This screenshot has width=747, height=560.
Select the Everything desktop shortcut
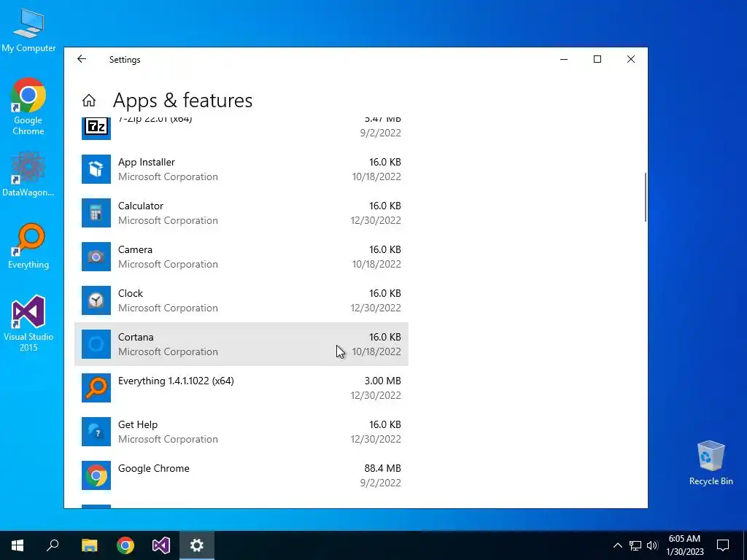point(28,246)
